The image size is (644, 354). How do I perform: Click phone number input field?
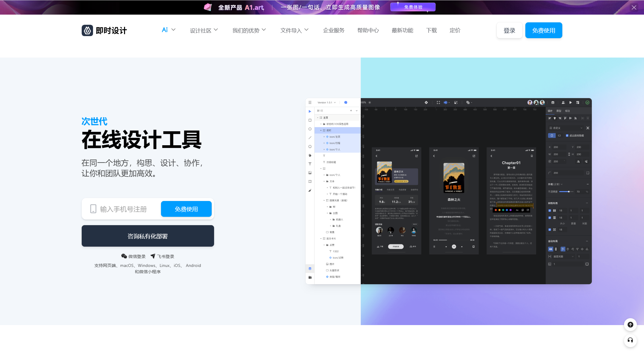coord(126,208)
